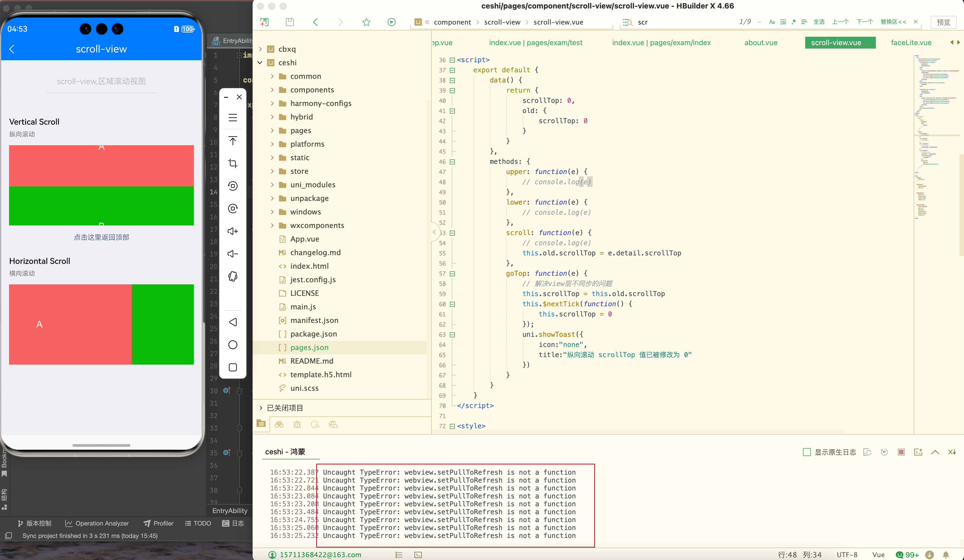Click the 预览 preview button

tap(943, 22)
